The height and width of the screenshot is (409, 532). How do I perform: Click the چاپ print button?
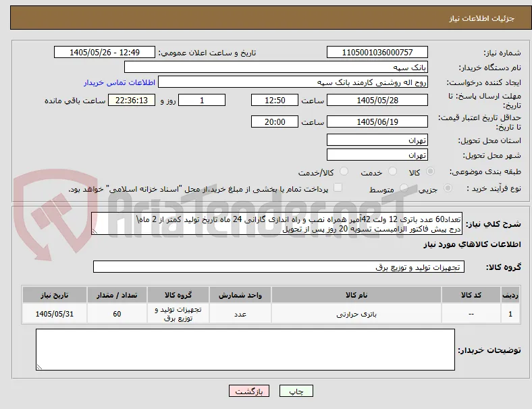296,391
